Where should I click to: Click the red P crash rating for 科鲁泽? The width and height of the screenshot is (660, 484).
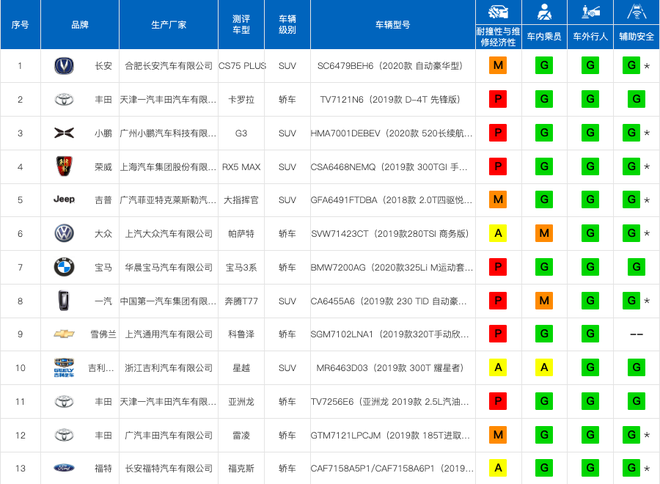(498, 334)
